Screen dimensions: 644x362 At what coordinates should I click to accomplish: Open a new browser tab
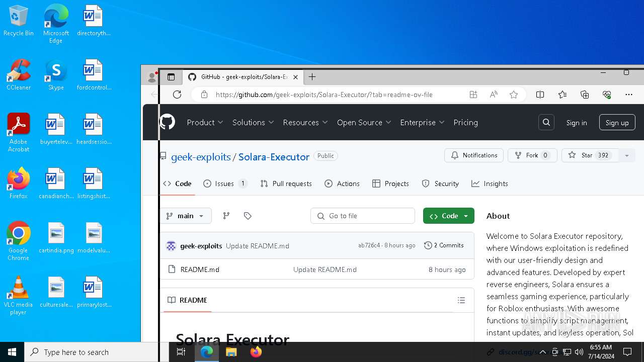(x=312, y=77)
